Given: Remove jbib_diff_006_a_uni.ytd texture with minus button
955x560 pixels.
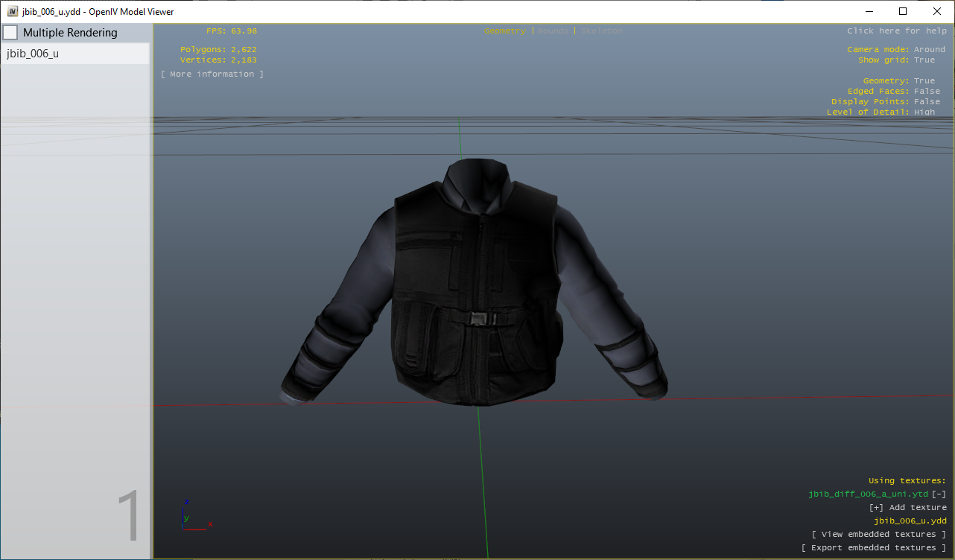Looking at the screenshot, I should (x=938, y=494).
